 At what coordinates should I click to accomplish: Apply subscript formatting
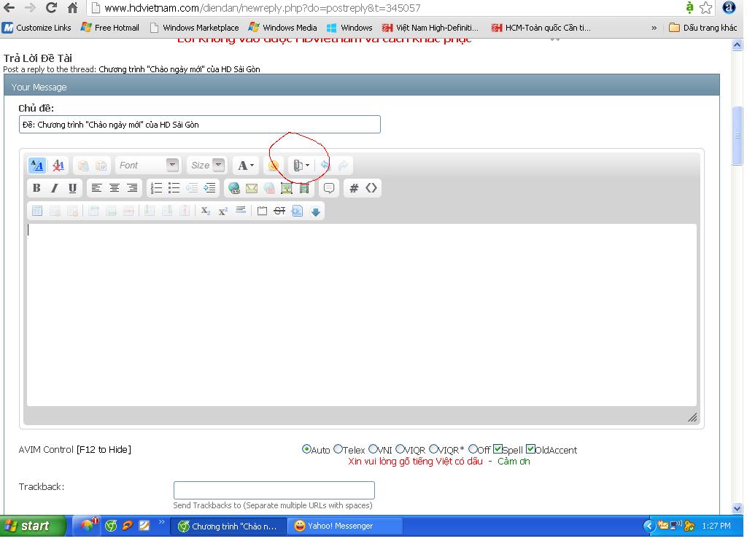point(205,211)
